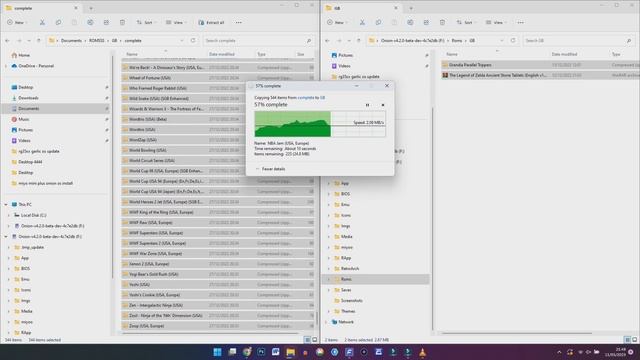Refresh the GB window folder listing

[x=513, y=40]
